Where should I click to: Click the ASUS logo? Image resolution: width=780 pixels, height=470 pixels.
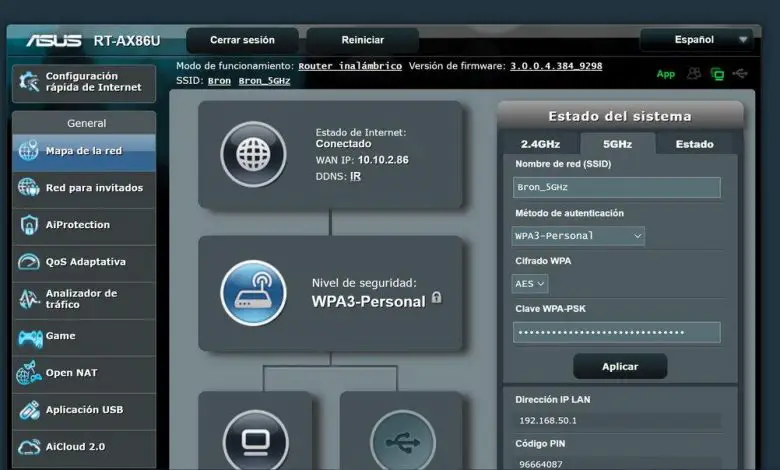tap(54, 40)
